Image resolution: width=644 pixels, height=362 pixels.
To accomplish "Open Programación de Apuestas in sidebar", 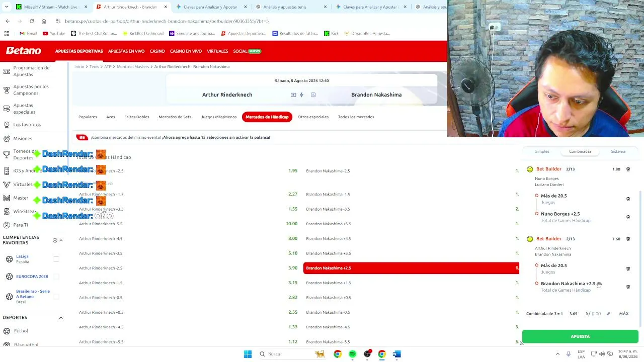I will click(x=31, y=71).
